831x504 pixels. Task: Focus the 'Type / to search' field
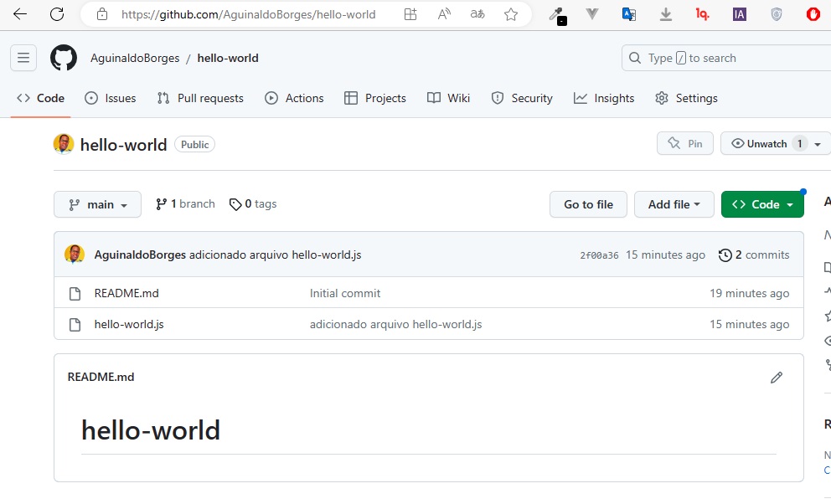tap(726, 58)
